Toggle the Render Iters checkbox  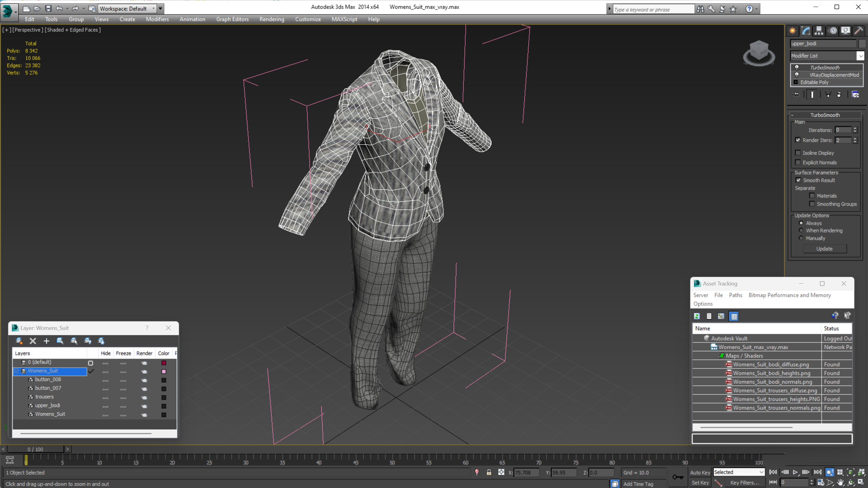798,140
